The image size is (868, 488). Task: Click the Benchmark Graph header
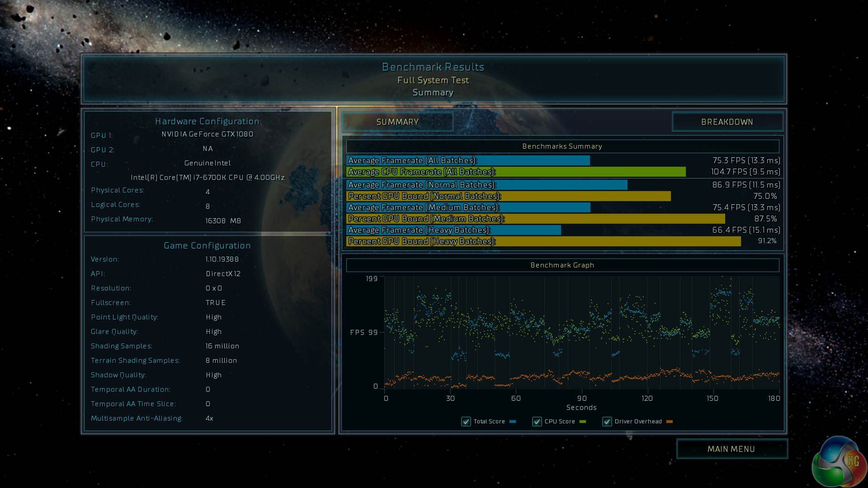click(x=562, y=265)
